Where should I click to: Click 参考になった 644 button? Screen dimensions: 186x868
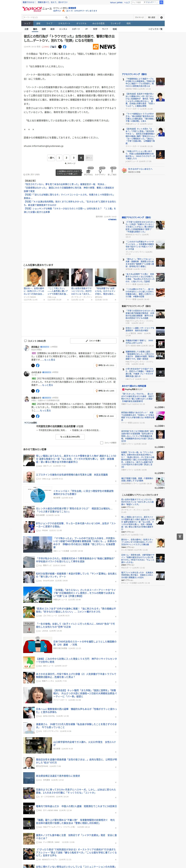coord(105,416)
